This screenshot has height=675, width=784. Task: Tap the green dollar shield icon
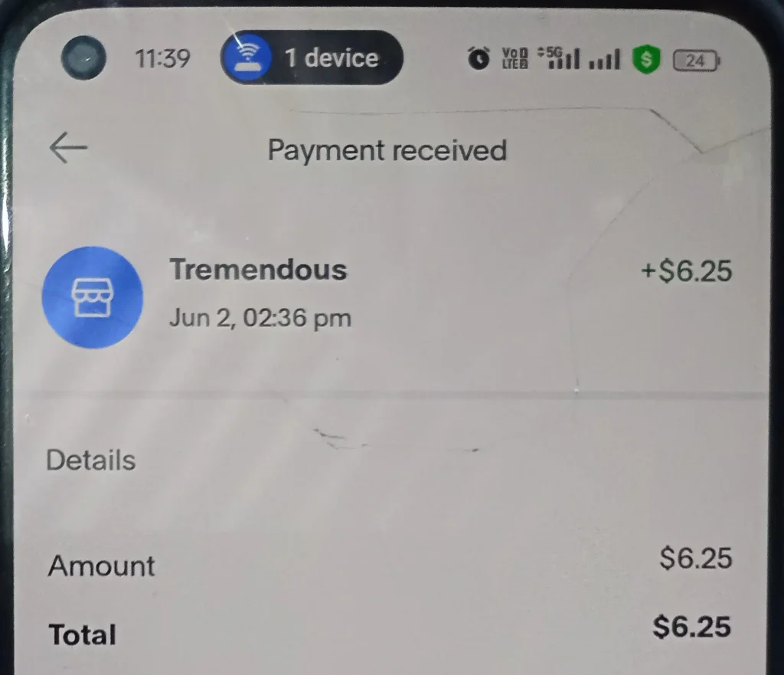pyautogui.click(x=646, y=59)
